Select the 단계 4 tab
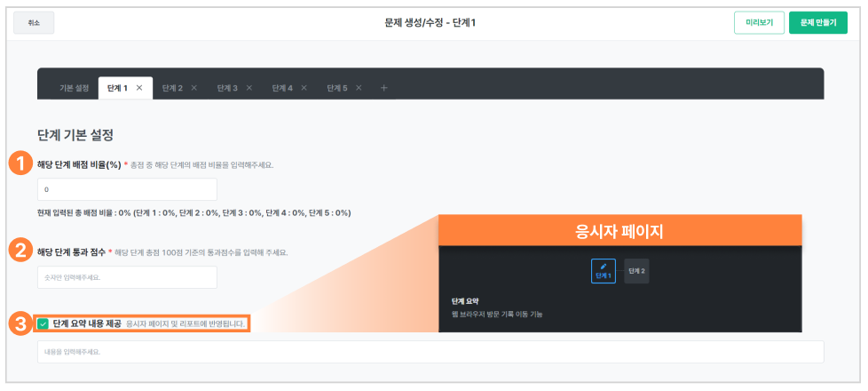The image size is (868, 391). (x=281, y=88)
